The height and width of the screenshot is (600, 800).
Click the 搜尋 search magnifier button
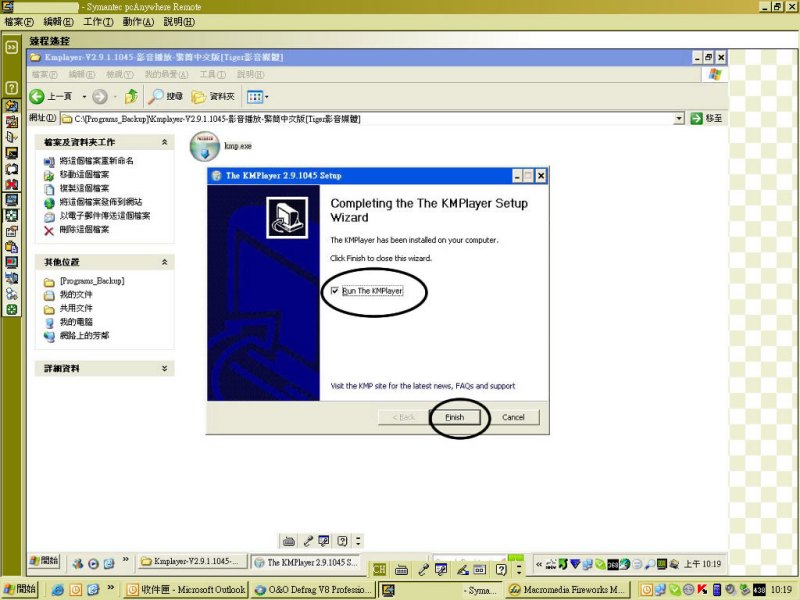165,96
